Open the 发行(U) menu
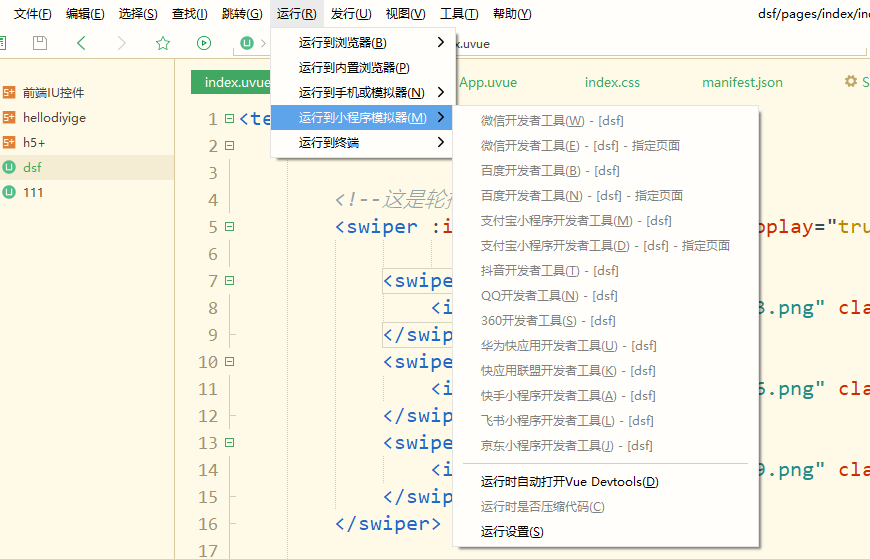The width and height of the screenshot is (870, 559). point(351,14)
